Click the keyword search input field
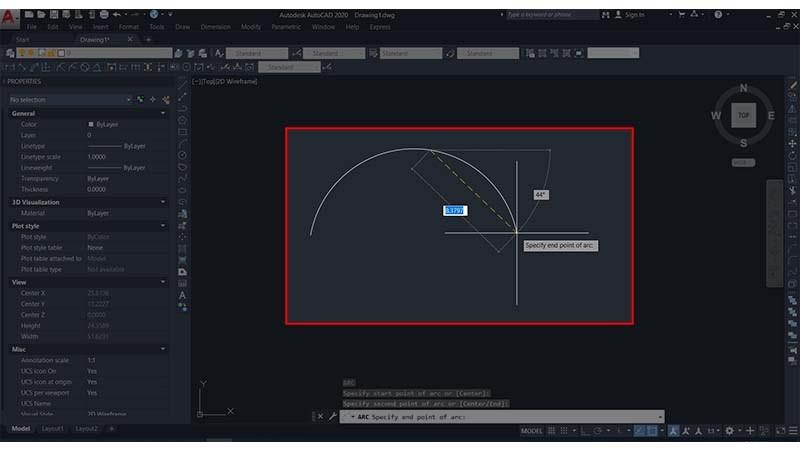Viewport: 800px width, 450px height. point(552,15)
